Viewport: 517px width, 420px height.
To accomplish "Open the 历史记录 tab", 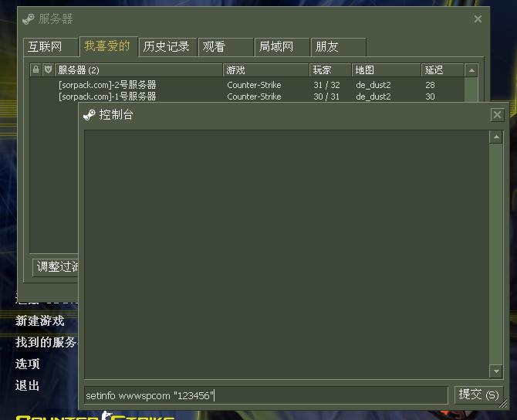I will coord(166,47).
